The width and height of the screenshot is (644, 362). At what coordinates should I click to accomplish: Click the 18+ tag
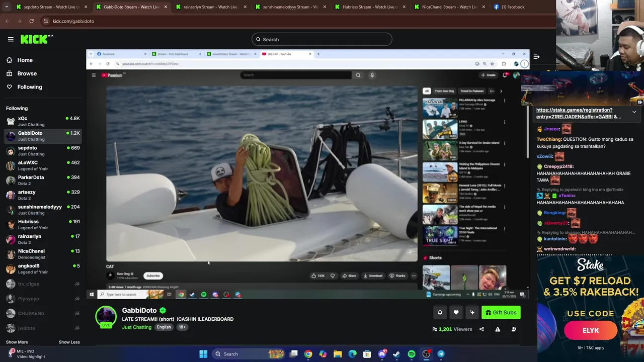pyautogui.click(x=182, y=327)
